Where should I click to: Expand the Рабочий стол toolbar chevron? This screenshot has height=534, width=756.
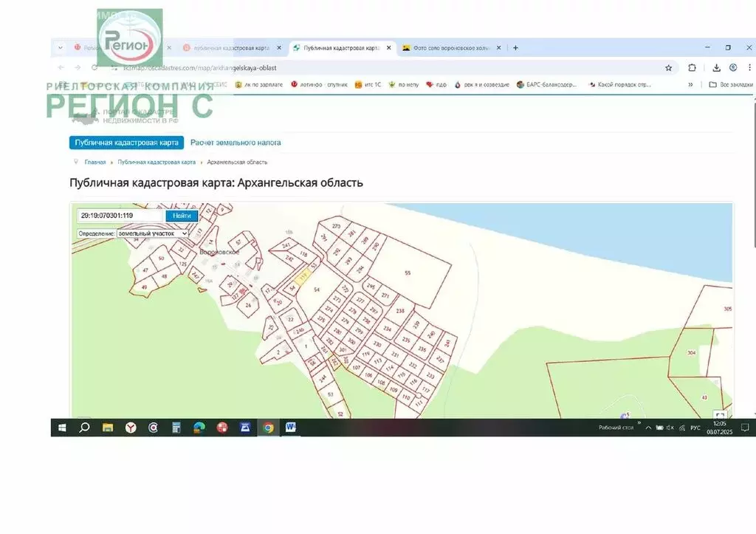click(639, 424)
